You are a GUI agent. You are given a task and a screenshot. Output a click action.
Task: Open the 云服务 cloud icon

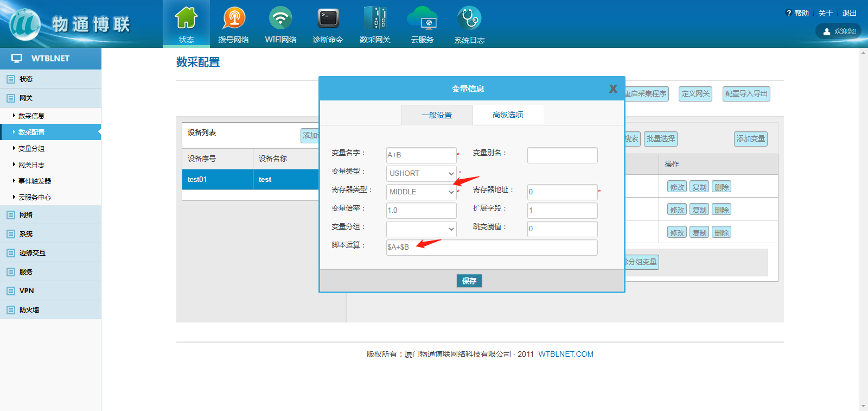click(422, 18)
